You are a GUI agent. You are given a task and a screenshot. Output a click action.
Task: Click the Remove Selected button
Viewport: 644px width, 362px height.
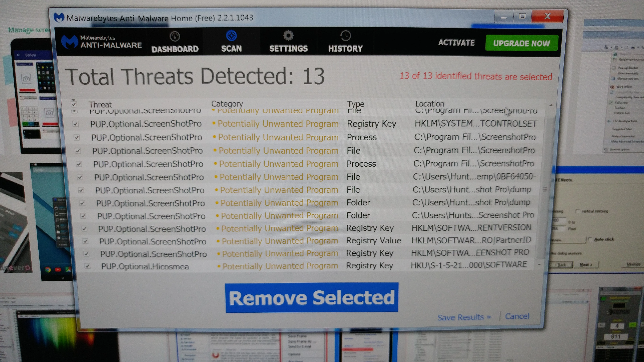312,298
